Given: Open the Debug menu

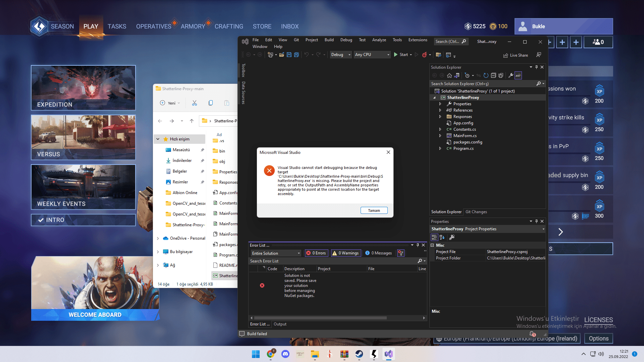Looking at the screenshot, I should (x=346, y=40).
